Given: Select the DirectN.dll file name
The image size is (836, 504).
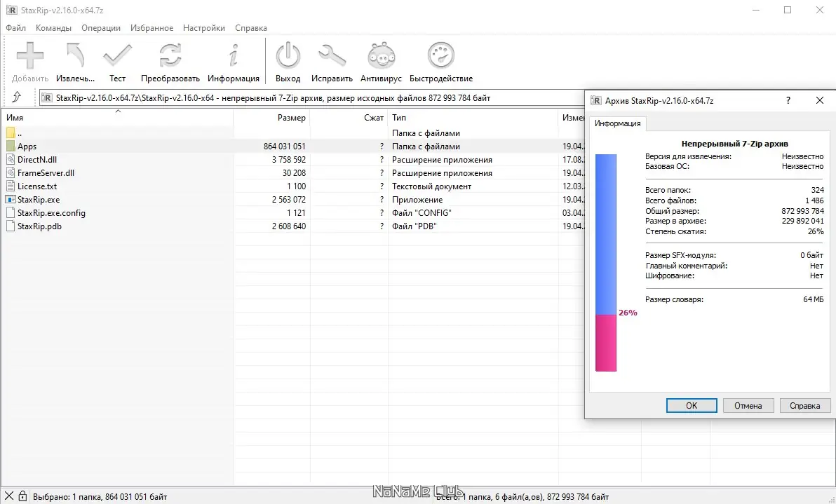Looking at the screenshot, I should pyautogui.click(x=36, y=159).
